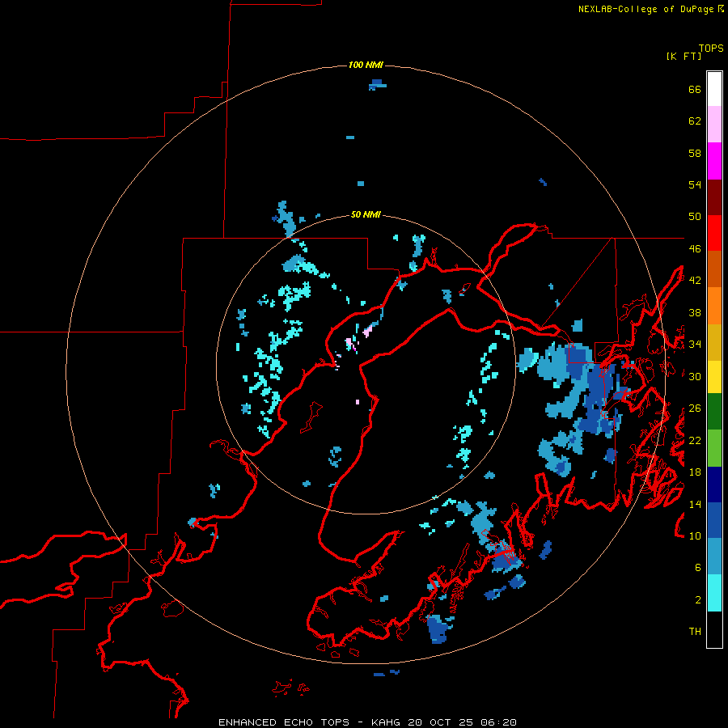
Task: Click the 62 legend value
Action: coord(695,121)
